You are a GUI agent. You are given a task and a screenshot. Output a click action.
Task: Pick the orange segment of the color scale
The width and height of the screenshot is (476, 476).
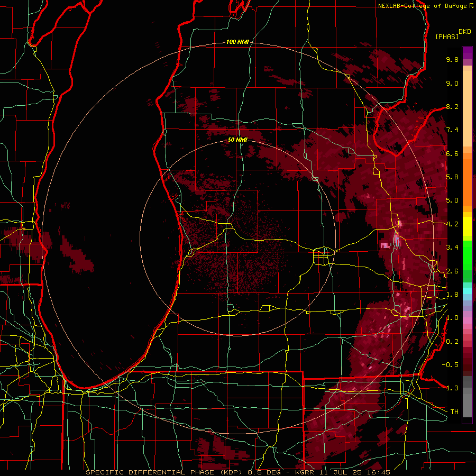pos(467,180)
